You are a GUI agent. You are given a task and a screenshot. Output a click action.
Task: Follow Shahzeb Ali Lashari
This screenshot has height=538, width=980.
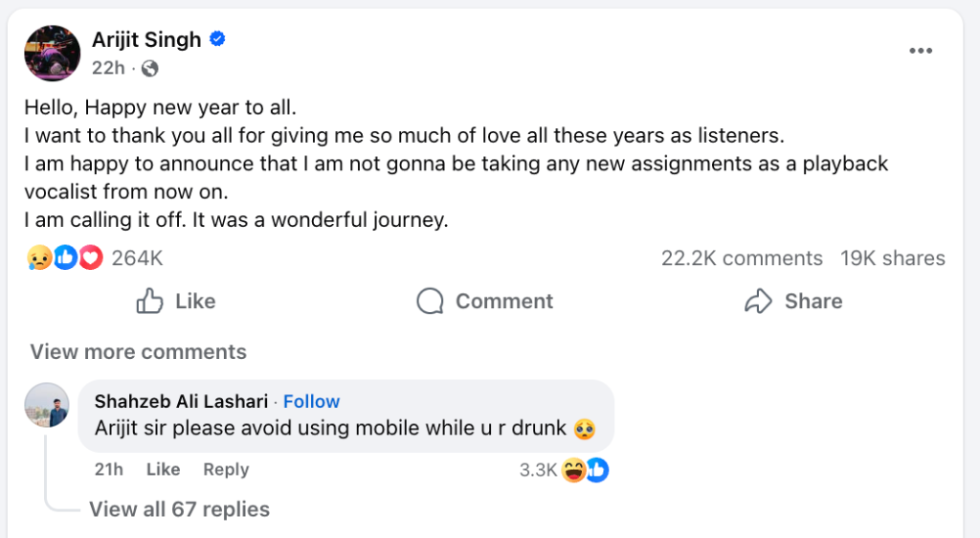pos(311,401)
